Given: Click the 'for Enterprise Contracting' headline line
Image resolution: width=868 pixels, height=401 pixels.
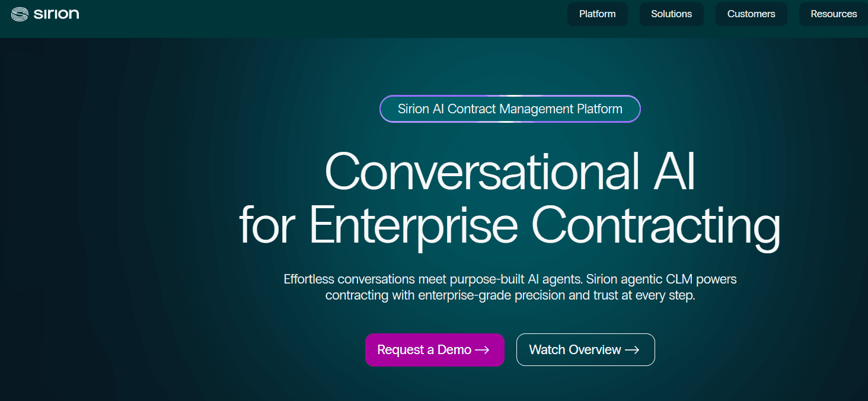Looking at the screenshot, I should (510, 226).
